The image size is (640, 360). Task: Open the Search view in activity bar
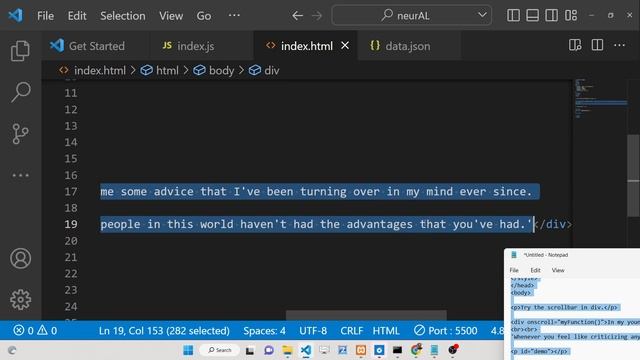click(x=20, y=92)
